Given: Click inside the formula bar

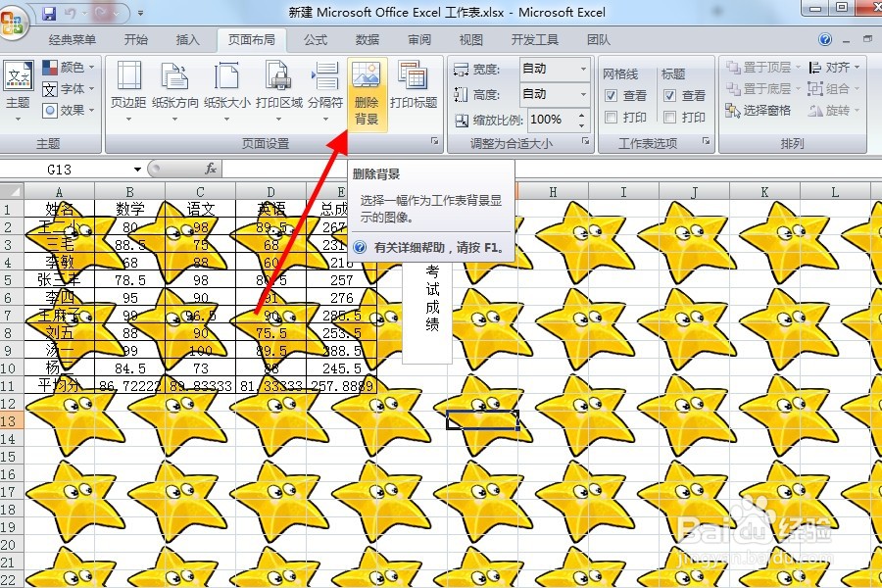Looking at the screenshot, I should (x=551, y=169).
